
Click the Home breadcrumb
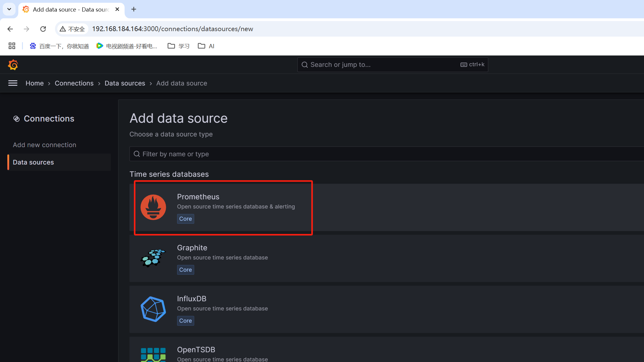(x=35, y=83)
